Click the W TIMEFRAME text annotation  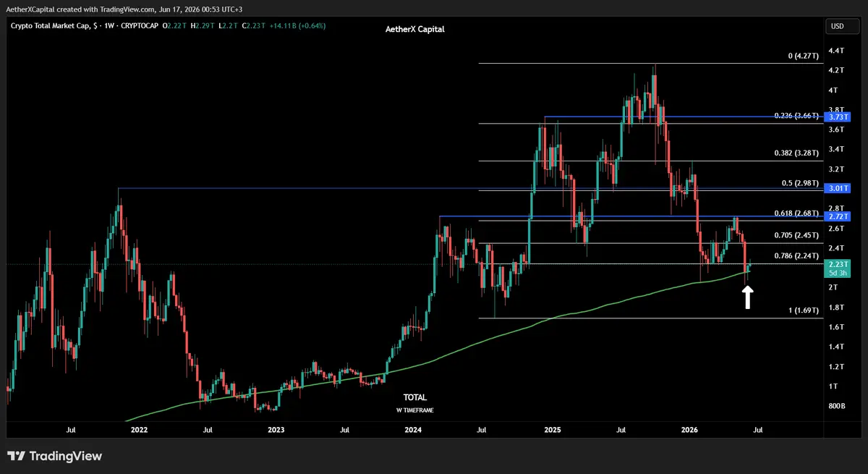415,410
